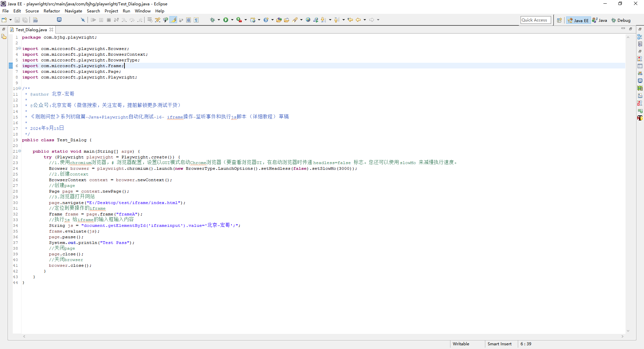644x349 pixels.
Task: Open the Outline view in right sidebar
Action: click(640, 37)
